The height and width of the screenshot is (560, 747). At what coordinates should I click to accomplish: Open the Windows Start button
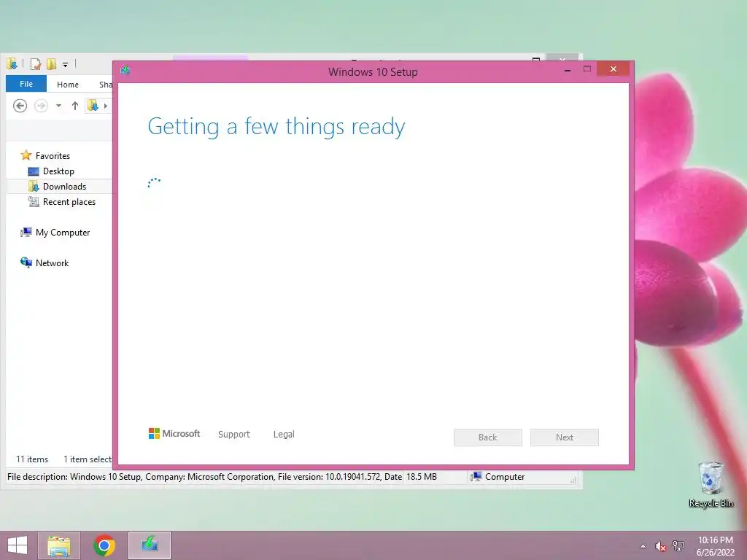tap(18, 545)
